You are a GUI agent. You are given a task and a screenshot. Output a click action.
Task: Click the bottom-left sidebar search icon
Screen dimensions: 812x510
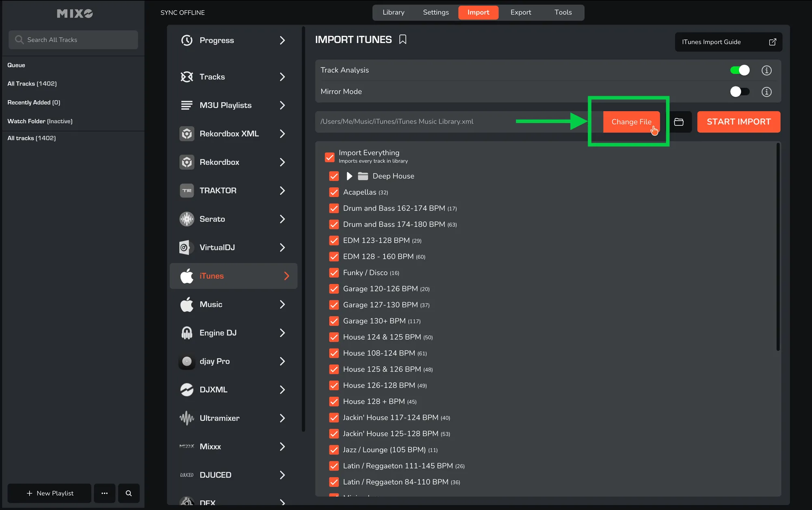coord(129,493)
